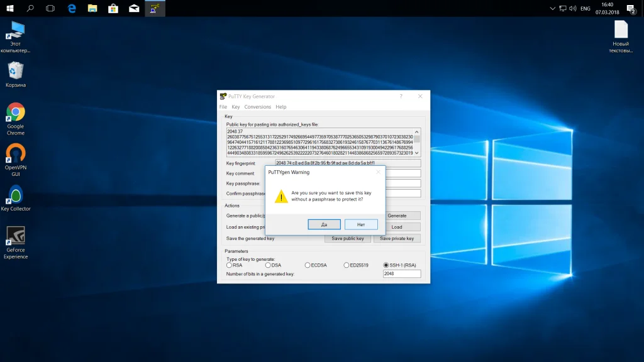
Task: Launch Microsoft Edge from the taskbar
Action: [72, 8]
